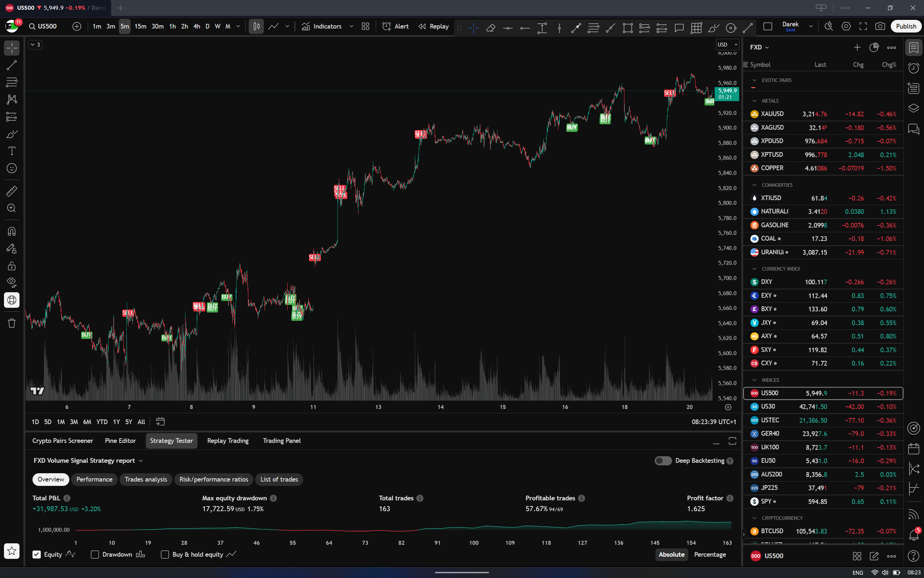
Task: Toggle the select layout square icon
Action: pyautogui.click(x=767, y=26)
